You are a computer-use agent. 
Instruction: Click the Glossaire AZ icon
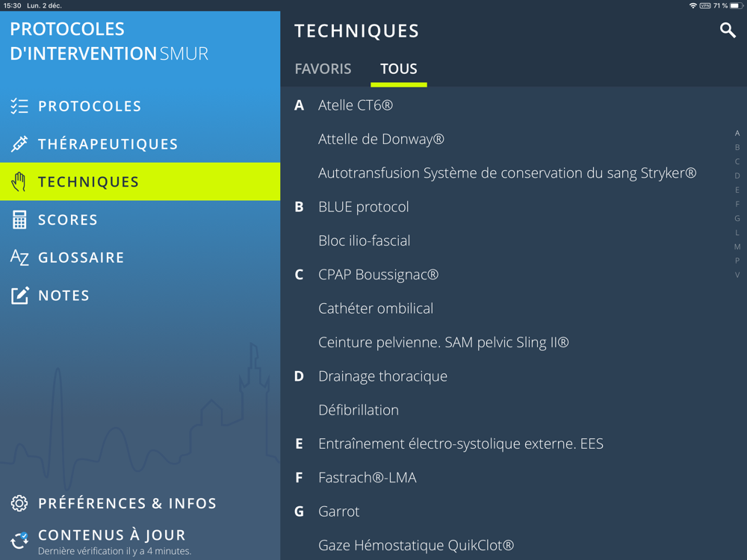[19, 257]
